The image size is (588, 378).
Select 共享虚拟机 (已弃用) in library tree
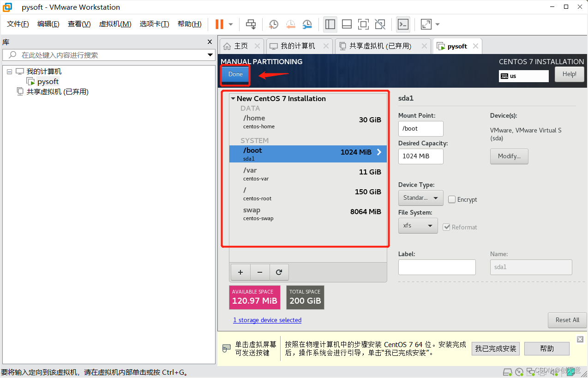(53, 92)
